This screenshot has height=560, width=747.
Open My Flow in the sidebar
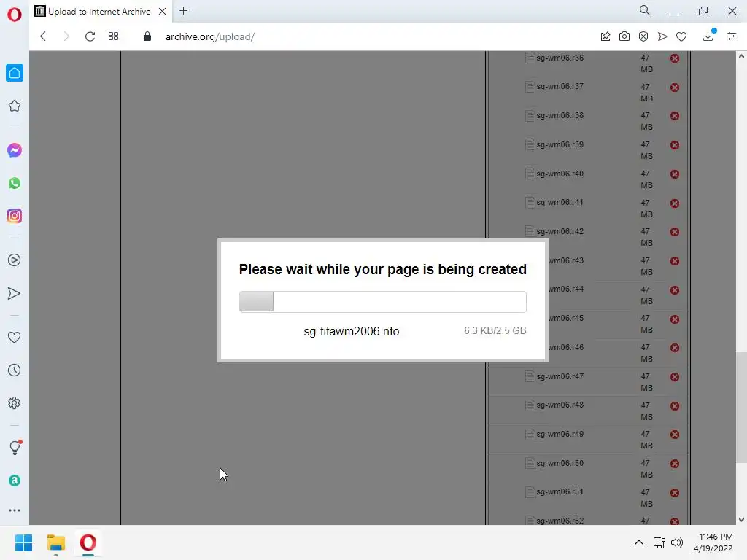pos(15,293)
